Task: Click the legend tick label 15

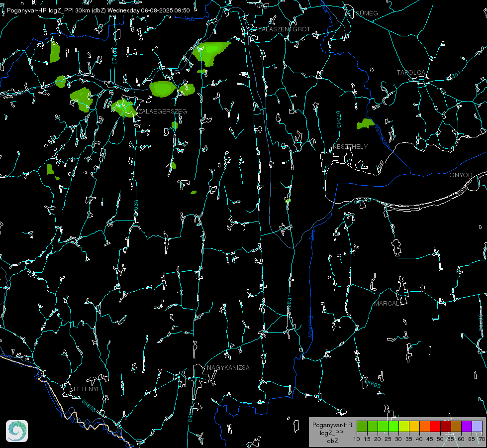Action: click(367, 439)
